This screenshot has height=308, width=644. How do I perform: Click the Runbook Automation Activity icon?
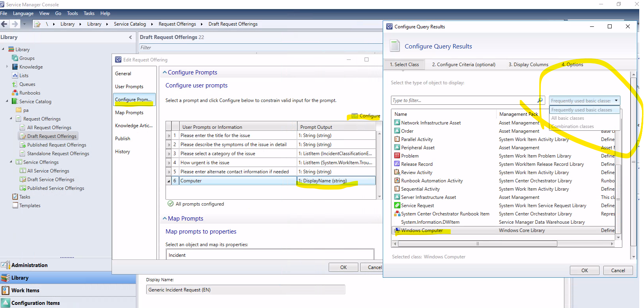pyautogui.click(x=397, y=180)
